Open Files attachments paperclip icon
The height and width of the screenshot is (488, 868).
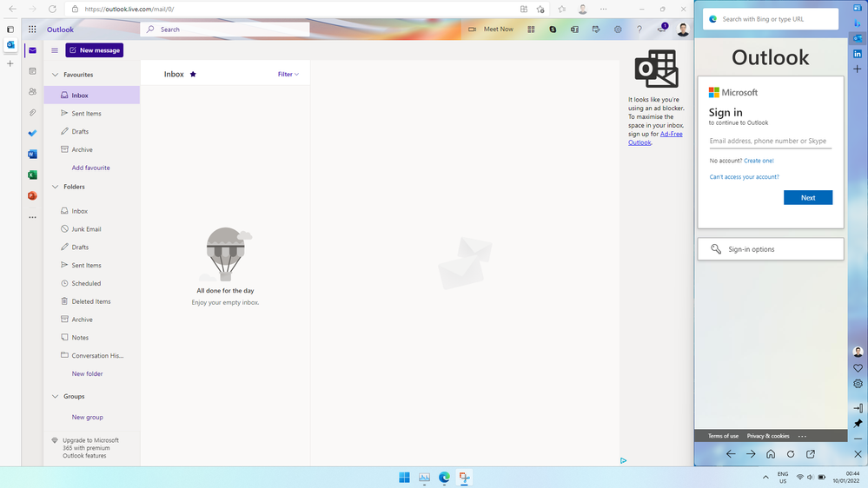click(x=33, y=112)
